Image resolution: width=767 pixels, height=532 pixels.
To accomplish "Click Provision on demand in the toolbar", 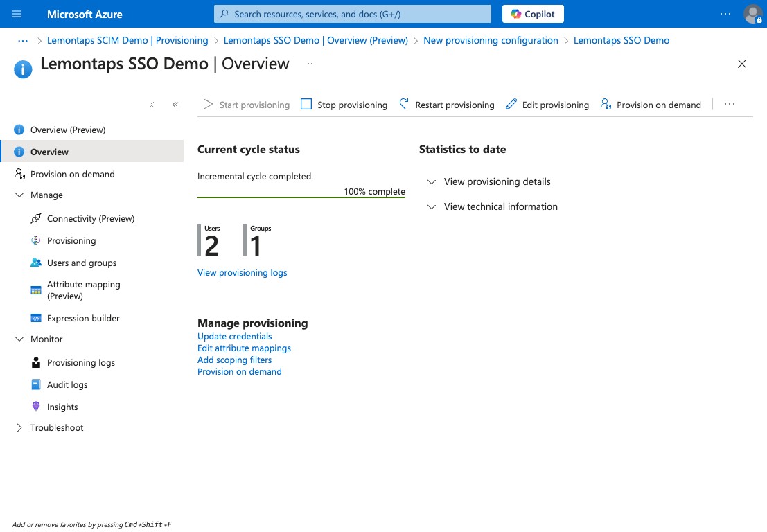I will coord(651,105).
